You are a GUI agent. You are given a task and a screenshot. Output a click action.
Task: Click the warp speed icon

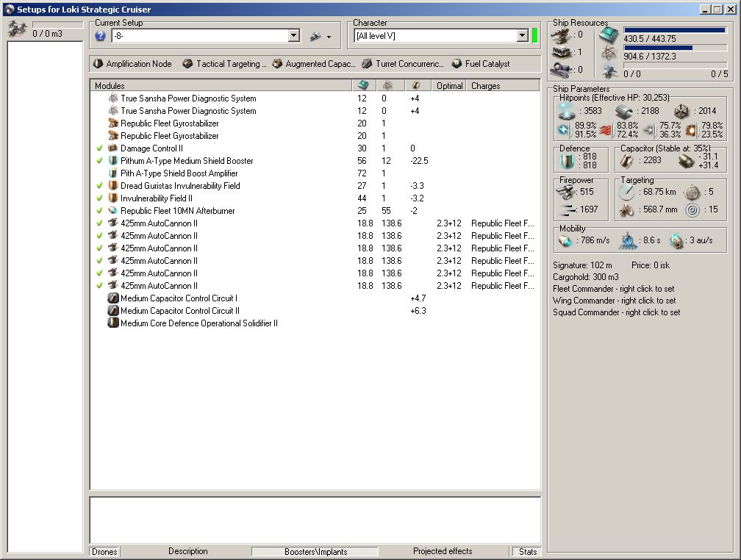677,240
